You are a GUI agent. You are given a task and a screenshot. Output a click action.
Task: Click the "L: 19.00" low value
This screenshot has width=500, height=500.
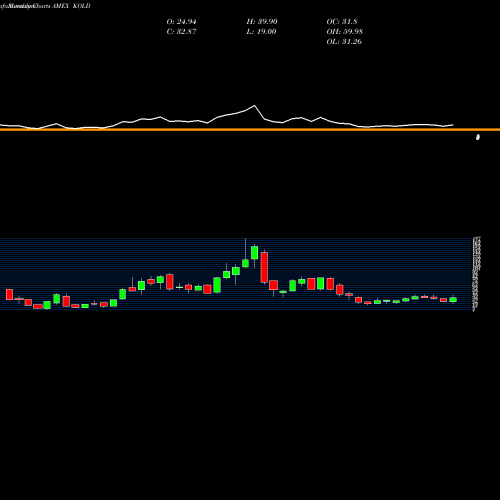pos(262,32)
